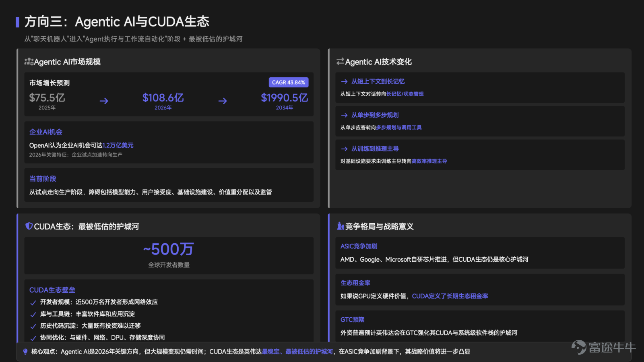The image size is (644, 362).
Task: Click the highlighted text 1.2万亿美元
Action: 118,145
